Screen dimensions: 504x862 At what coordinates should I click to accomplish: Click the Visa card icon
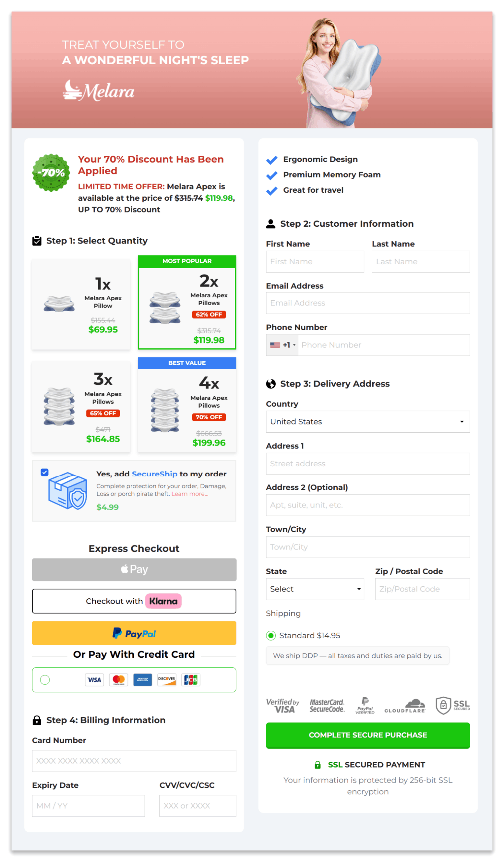pos(94,680)
